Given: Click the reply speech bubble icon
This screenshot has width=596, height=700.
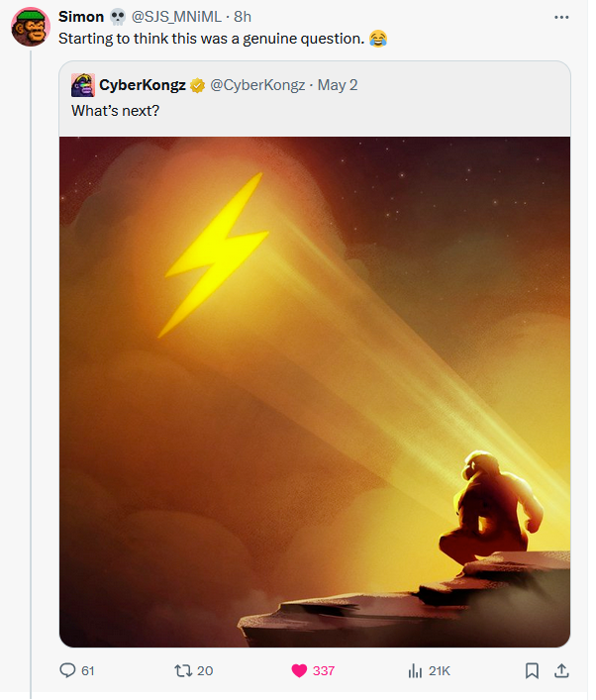Looking at the screenshot, I should coord(68,670).
